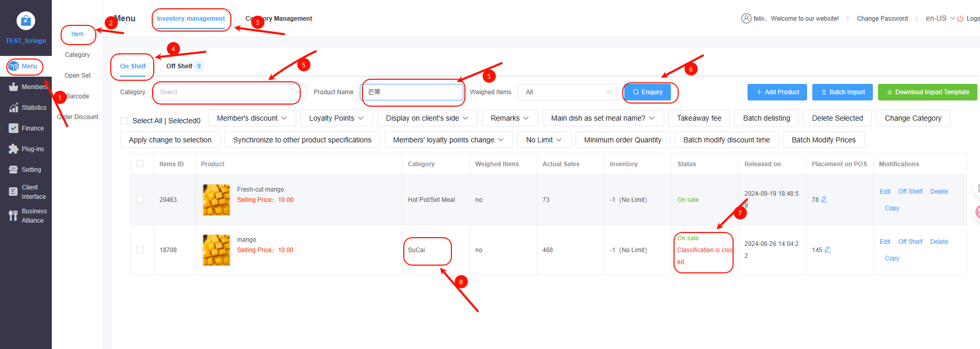Click the Product Name input field
This screenshot has height=349, width=980.
click(x=412, y=92)
